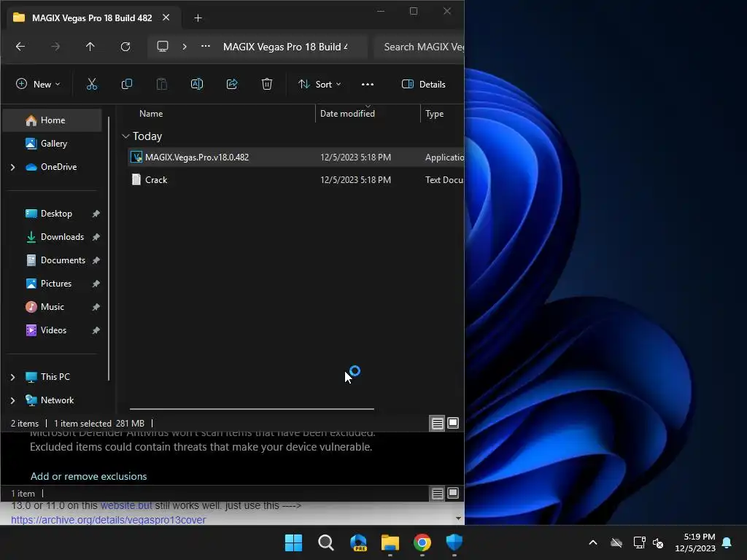747x560 pixels.
Task: Click the Crack file's date modified cell
Action: (x=355, y=180)
